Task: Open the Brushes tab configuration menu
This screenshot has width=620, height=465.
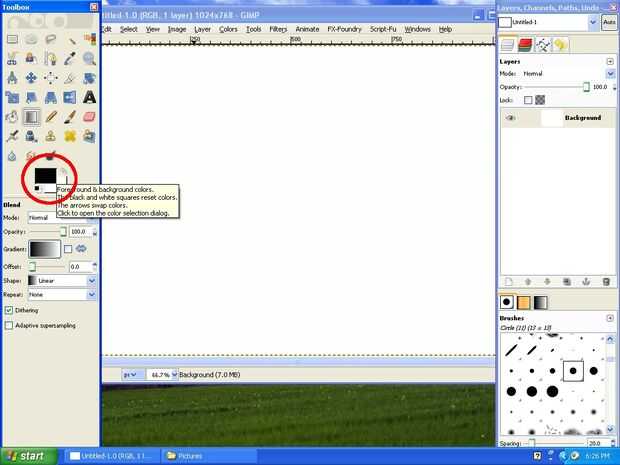Action: 610,318
